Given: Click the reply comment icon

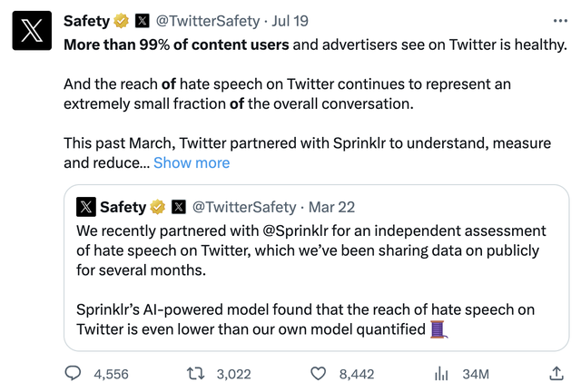Looking at the screenshot, I should pos(73,373).
